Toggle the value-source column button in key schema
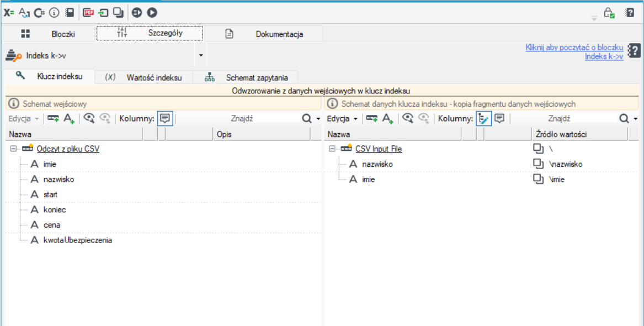Viewport: 644px width, 326px height. [x=484, y=119]
